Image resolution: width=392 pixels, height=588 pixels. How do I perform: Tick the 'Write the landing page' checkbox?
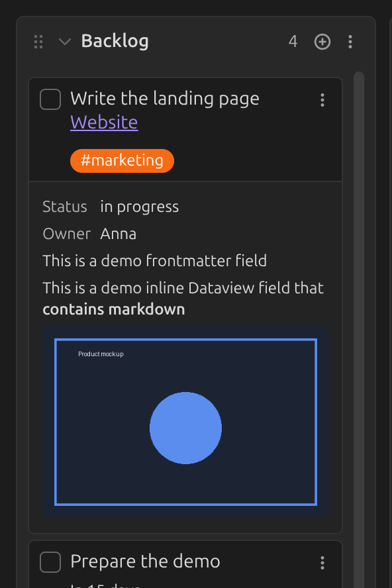click(x=50, y=99)
